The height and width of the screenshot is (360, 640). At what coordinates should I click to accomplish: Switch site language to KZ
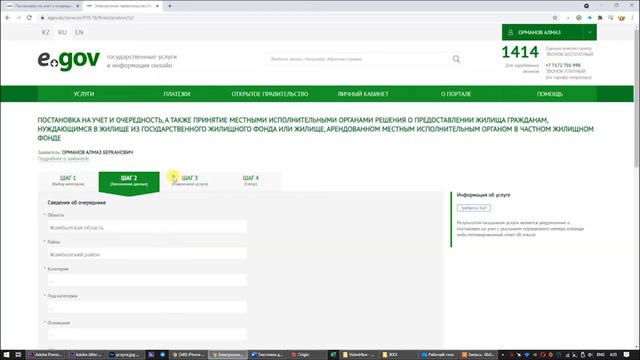(x=46, y=32)
